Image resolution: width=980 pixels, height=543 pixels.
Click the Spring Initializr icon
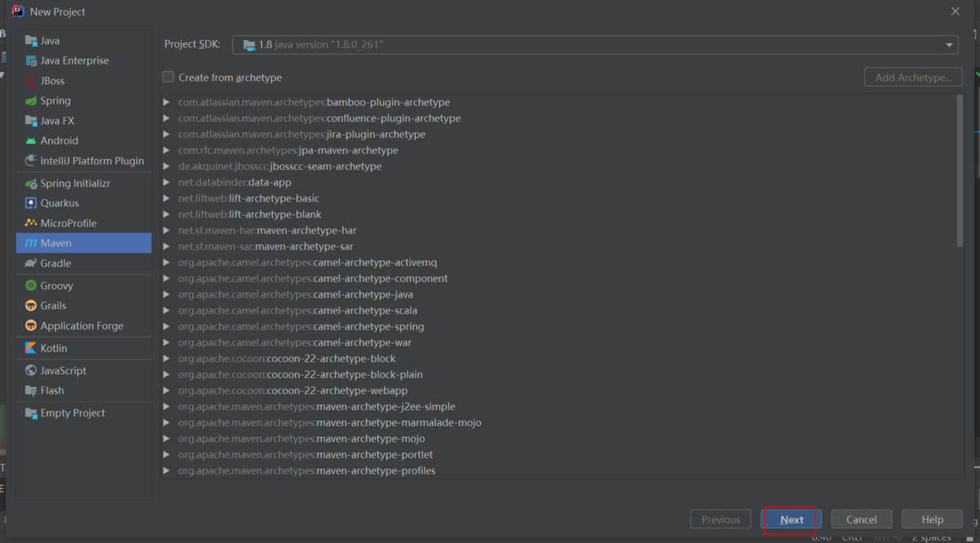coord(31,184)
